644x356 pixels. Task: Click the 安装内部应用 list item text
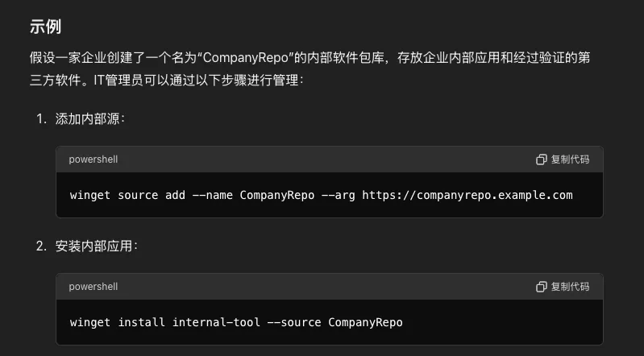93,246
